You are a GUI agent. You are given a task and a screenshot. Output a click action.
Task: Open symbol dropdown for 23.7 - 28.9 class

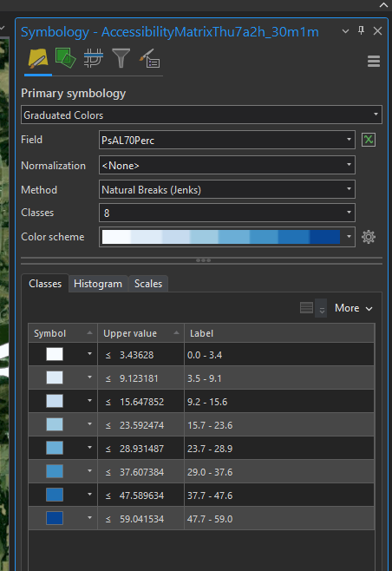pyautogui.click(x=89, y=447)
